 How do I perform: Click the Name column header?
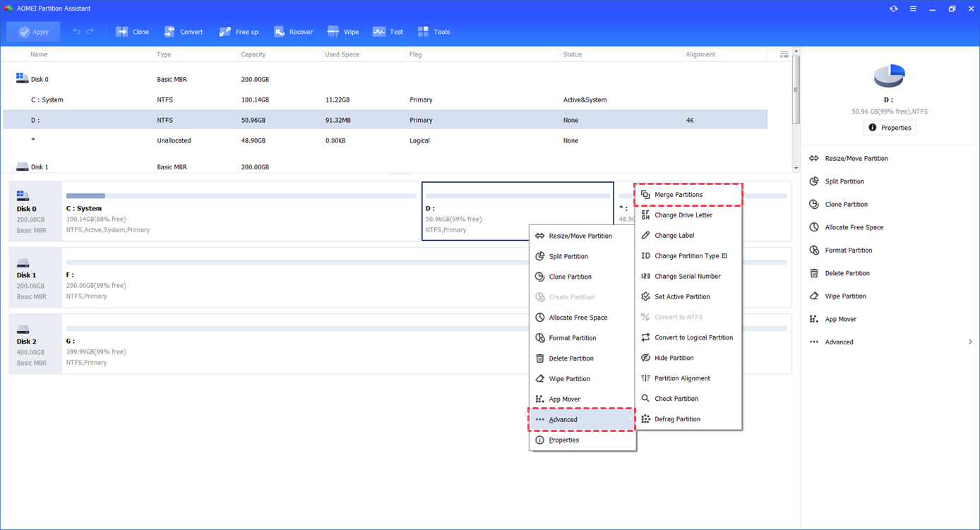pos(39,54)
